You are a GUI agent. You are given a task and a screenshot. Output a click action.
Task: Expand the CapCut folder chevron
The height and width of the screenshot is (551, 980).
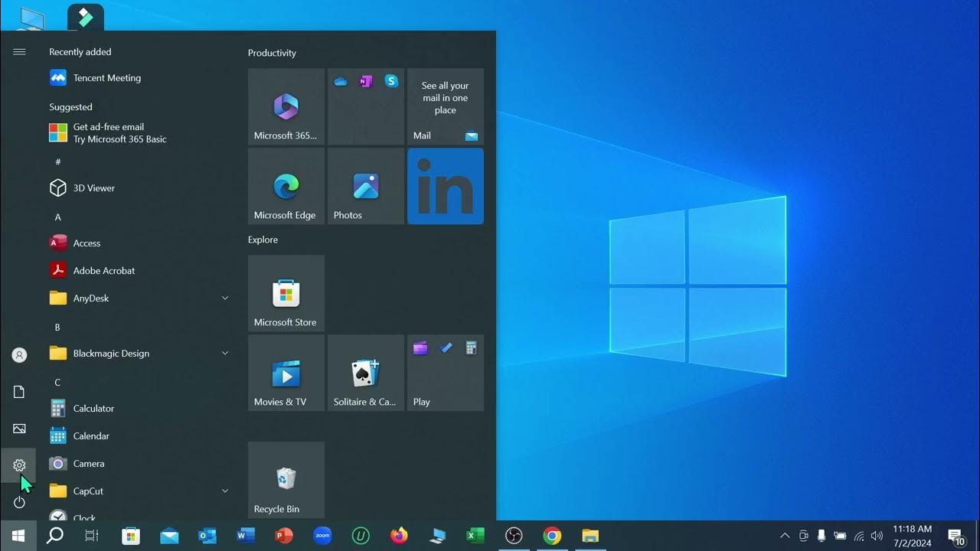[225, 491]
